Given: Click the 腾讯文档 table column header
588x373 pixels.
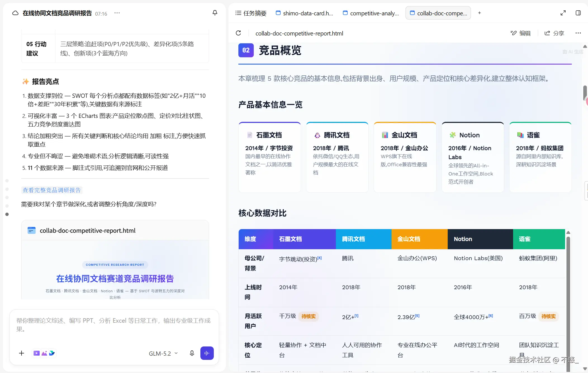Looking at the screenshot, I should pos(364,239).
